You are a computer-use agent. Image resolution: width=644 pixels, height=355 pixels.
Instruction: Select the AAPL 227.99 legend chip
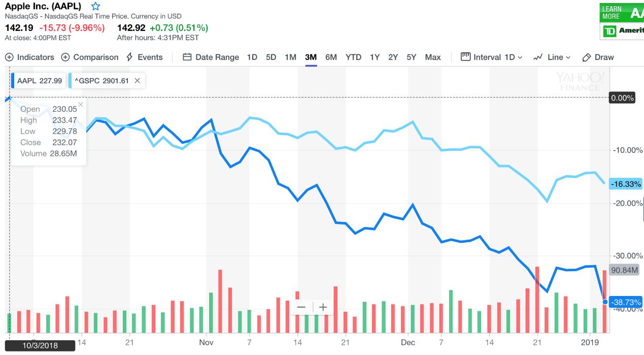(39, 80)
